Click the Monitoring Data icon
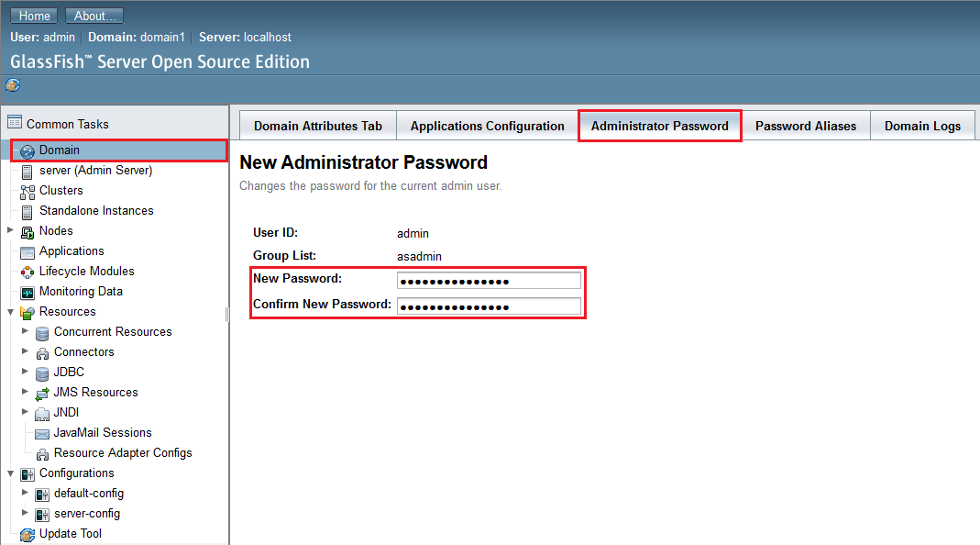Viewport: 980px width, 545px height. coord(27,293)
